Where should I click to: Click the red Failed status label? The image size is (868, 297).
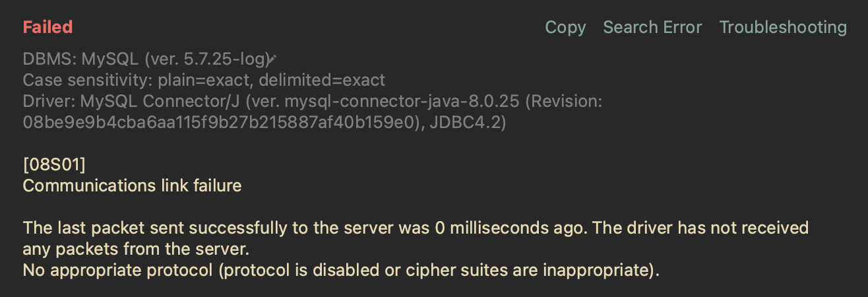pyautogui.click(x=47, y=27)
